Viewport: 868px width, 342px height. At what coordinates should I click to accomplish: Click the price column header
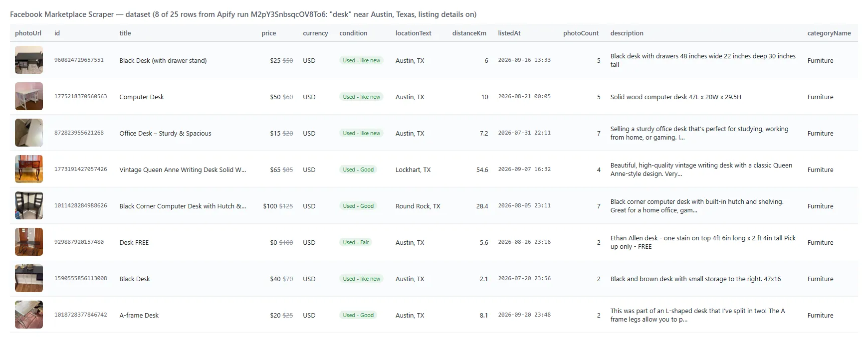[x=268, y=33]
